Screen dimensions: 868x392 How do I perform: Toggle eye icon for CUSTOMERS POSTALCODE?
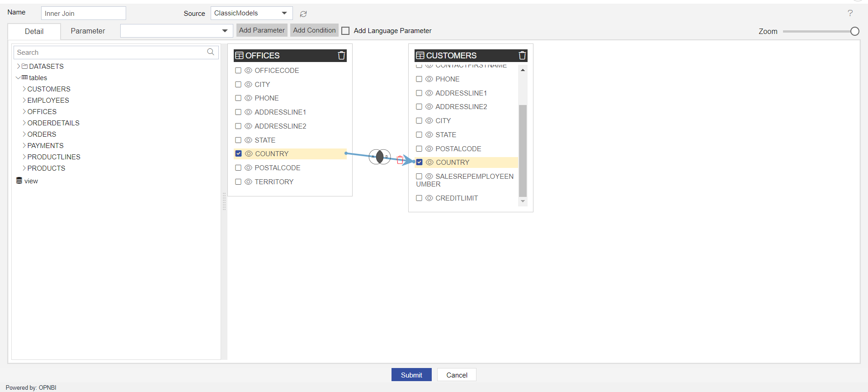[429, 149]
